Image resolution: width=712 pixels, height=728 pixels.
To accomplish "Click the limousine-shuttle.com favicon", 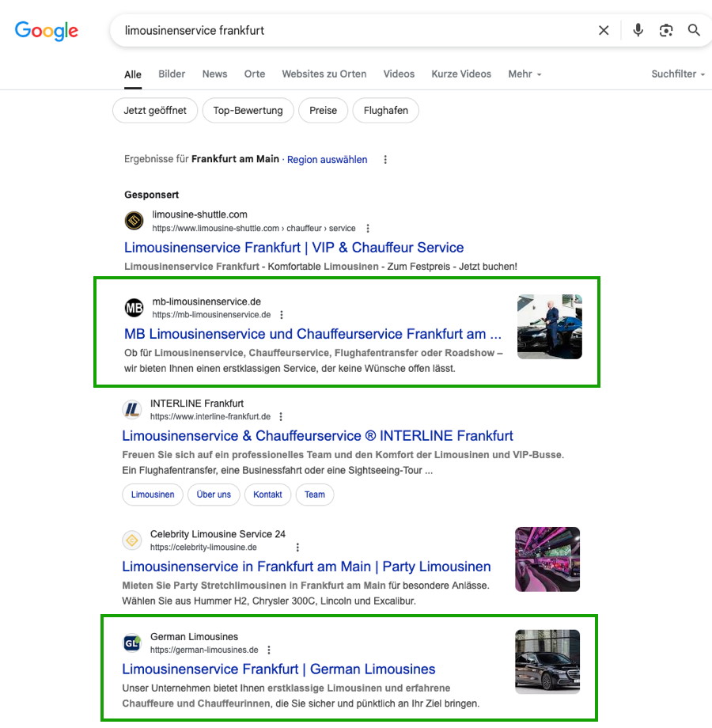I will point(134,221).
